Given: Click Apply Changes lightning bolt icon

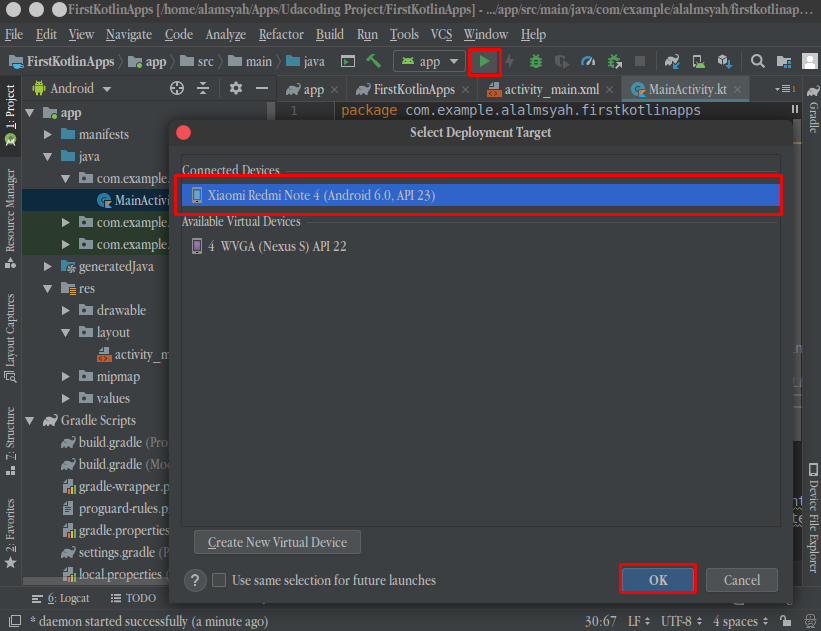Looking at the screenshot, I should 509,62.
